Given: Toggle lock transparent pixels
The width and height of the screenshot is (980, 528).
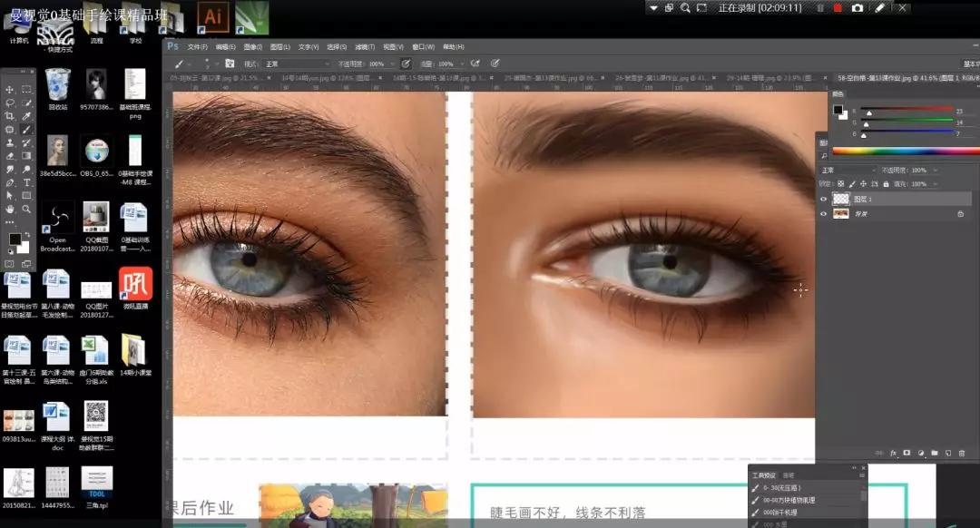Looking at the screenshot, I should tap(840, 184).
